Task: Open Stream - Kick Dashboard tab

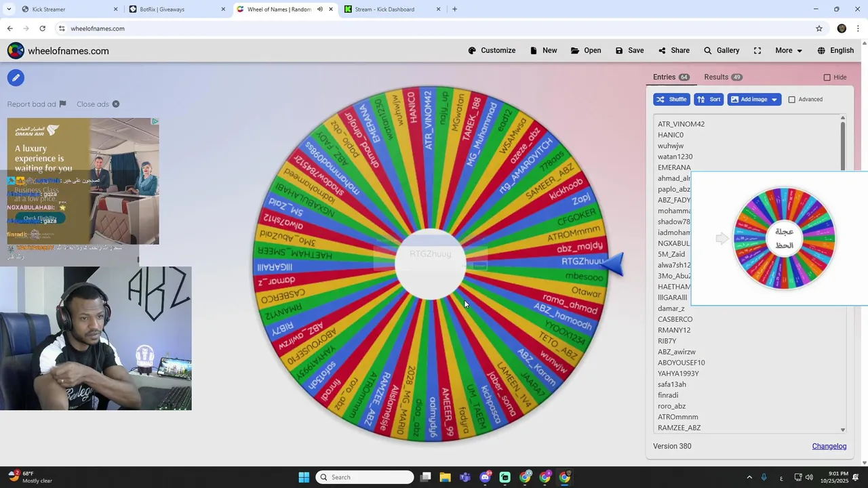Action: [391, 9]
